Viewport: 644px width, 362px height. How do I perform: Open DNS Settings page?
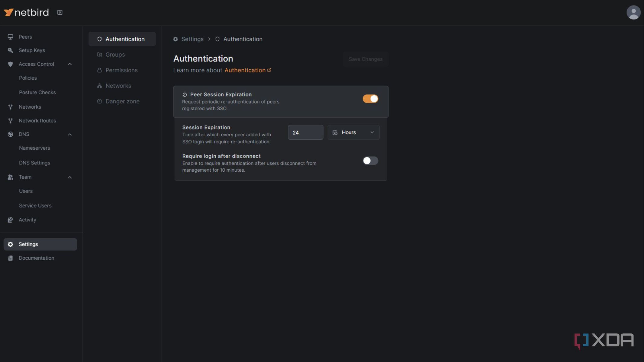click(x=34, y=163)
